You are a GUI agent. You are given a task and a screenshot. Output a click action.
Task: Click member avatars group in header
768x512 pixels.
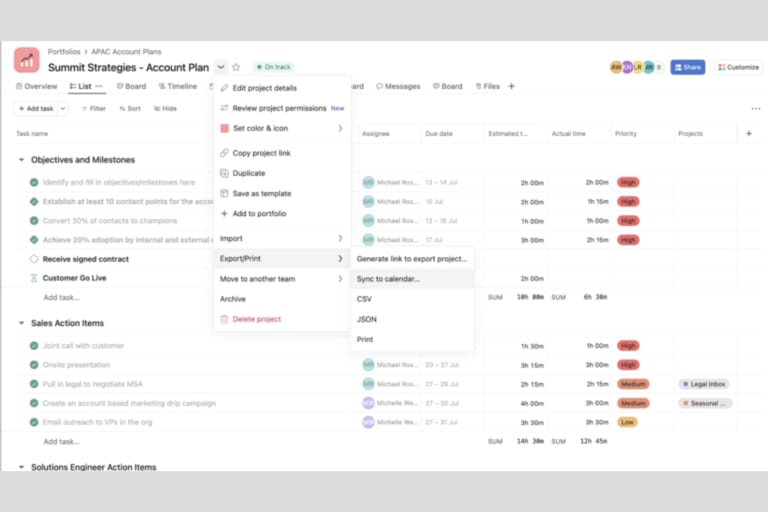click(636, 67)
